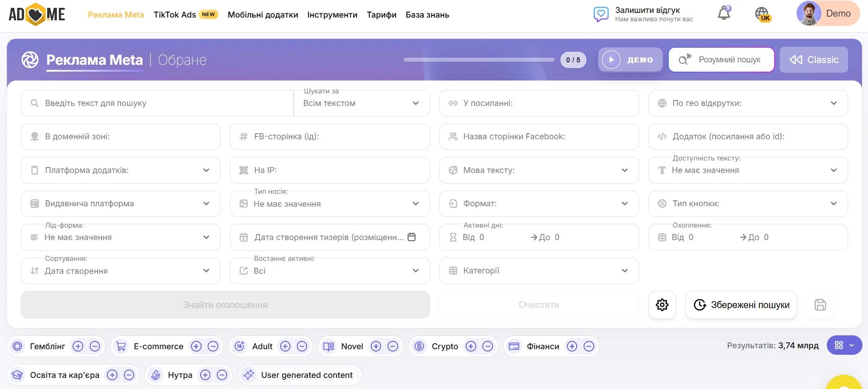Open the Категорії dropdown
Screen dimensions: 868x389
[539, 271]
